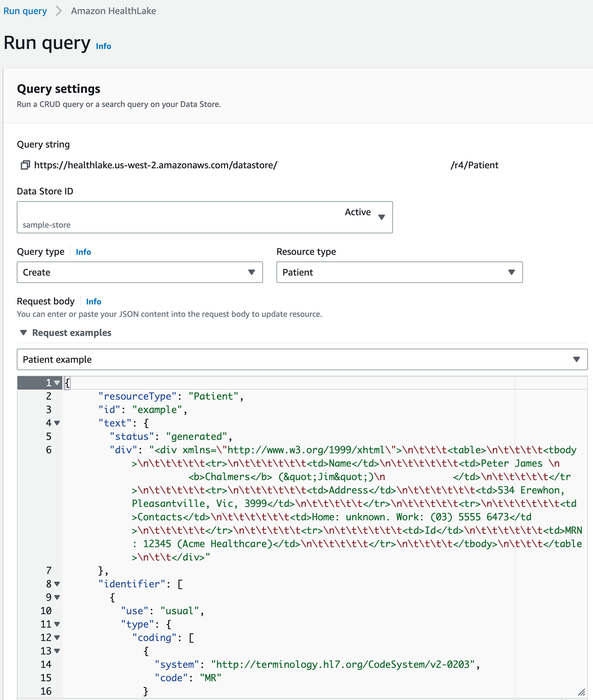Click Info link next to Query type
593x700 pixels.
click(83, 252)
